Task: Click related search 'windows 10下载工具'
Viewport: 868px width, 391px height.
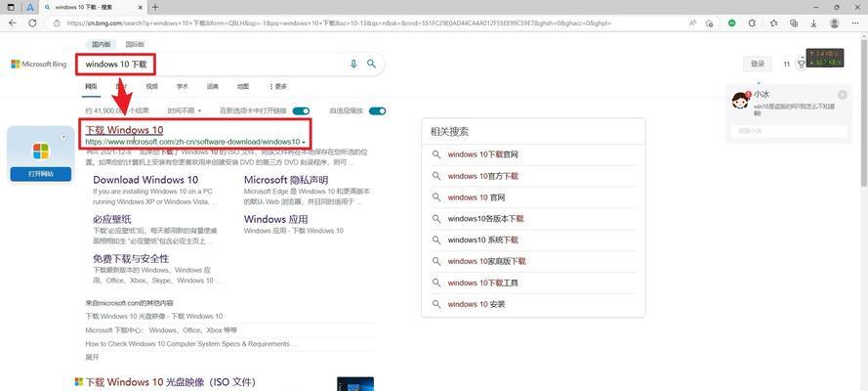Action: 482,283
